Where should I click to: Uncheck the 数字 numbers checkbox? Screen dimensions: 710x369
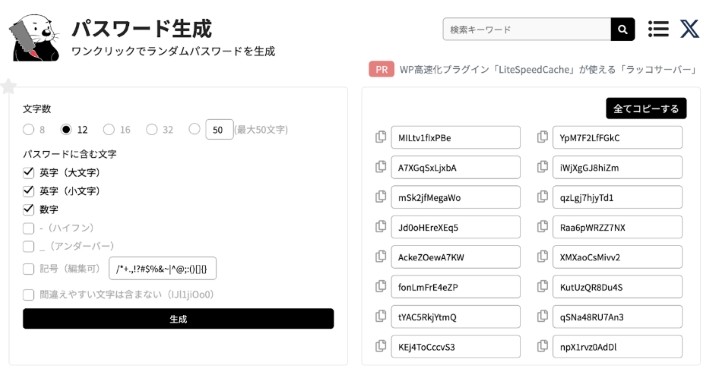(28, 209)
